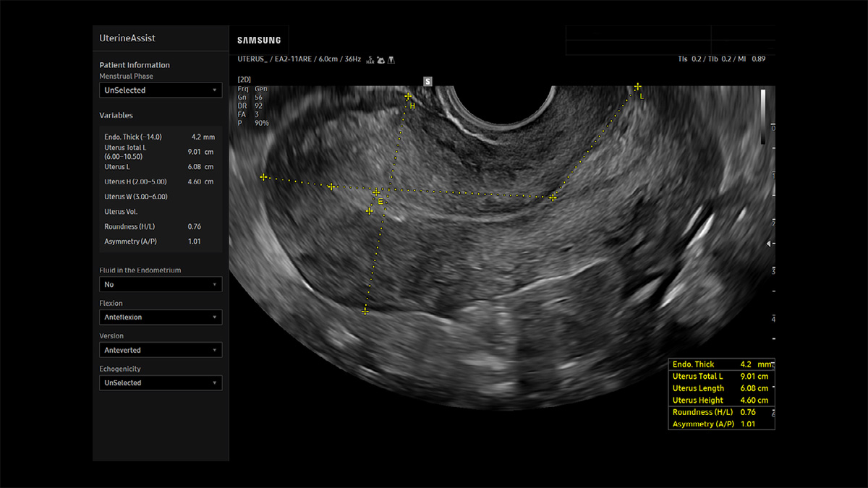This screenshot has width=868, height=488.
Task: Click the focus position arrow on depth scale
Action: click(x=769, y=244)
